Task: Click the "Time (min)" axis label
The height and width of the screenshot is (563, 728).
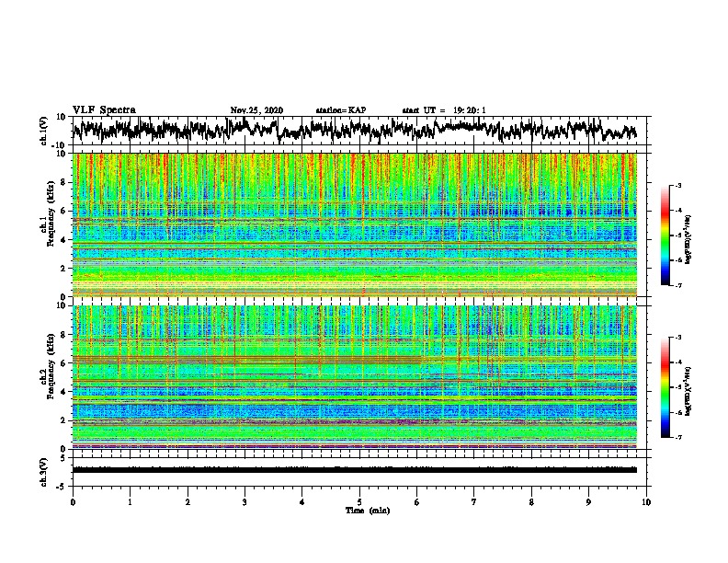Action: coord(368,511)
